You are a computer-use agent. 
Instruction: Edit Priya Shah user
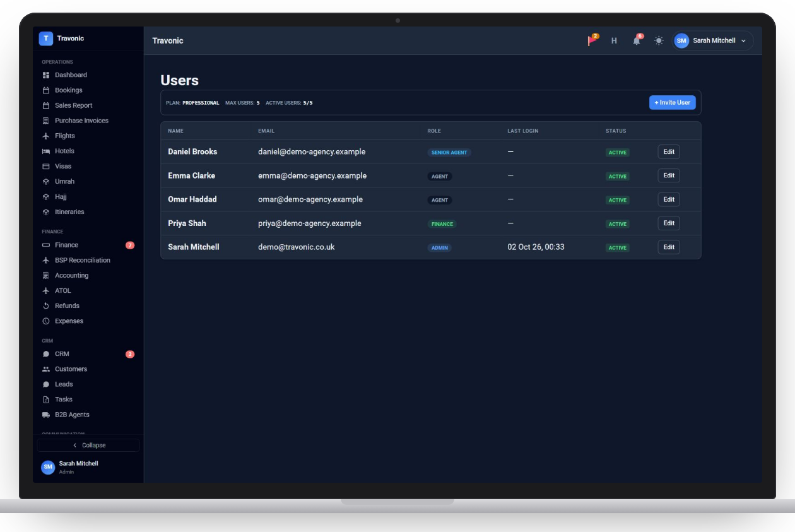669,223
